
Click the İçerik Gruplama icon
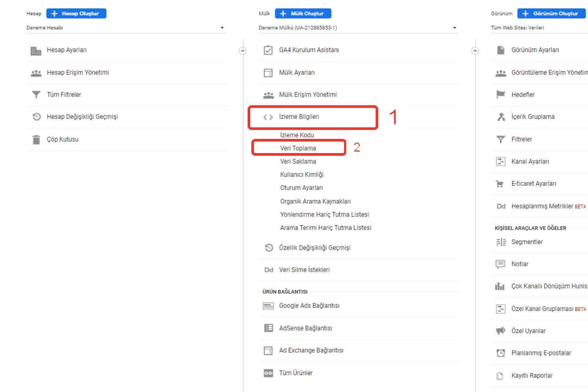click(500, 117)
